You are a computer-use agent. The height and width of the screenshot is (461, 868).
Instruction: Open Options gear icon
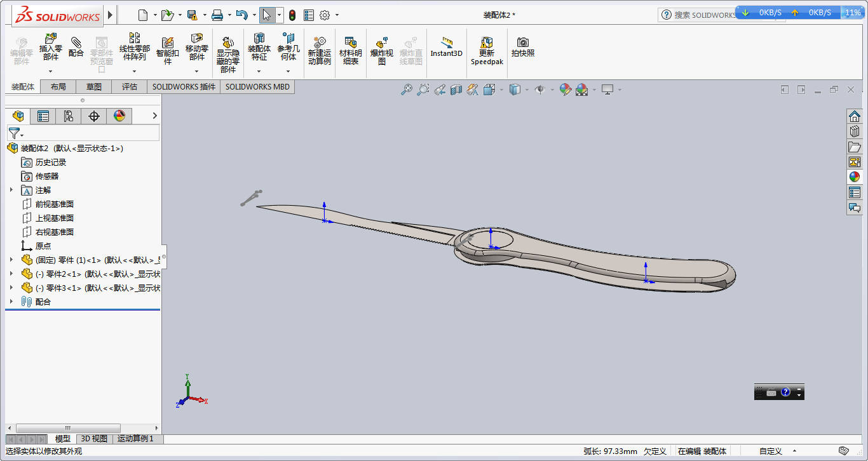[325, 15]
